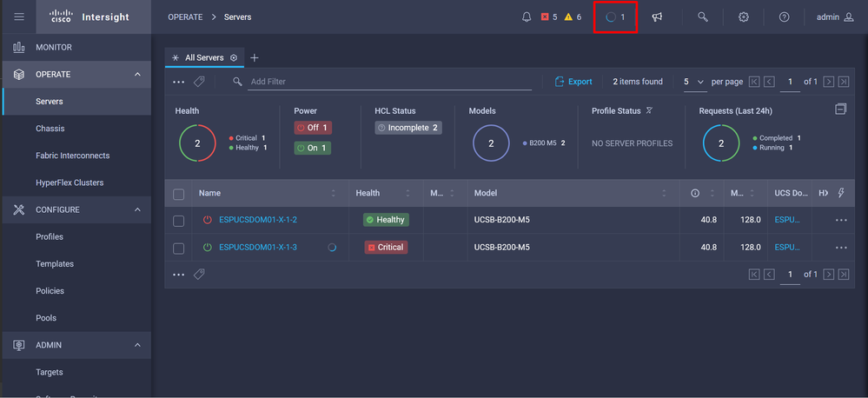This screenshot has height=398, width=868.
Task: Open the bottom table actions ellipsis
Action: pos(178,275)
